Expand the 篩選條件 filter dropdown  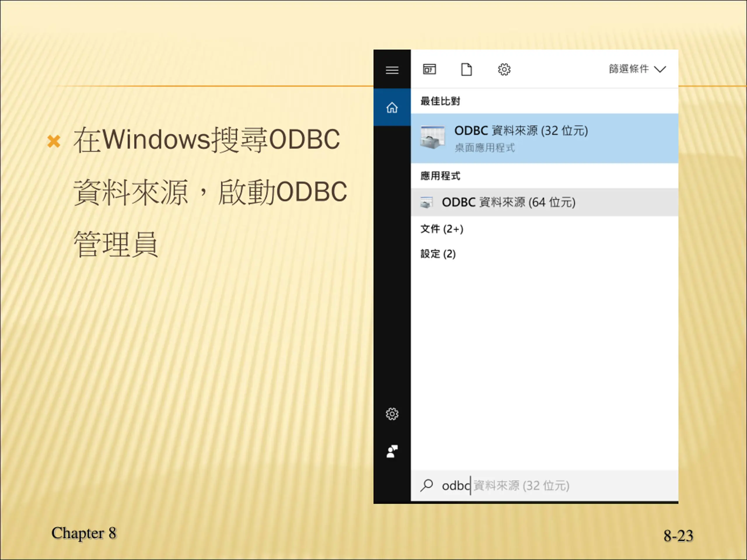coord(637,69)
